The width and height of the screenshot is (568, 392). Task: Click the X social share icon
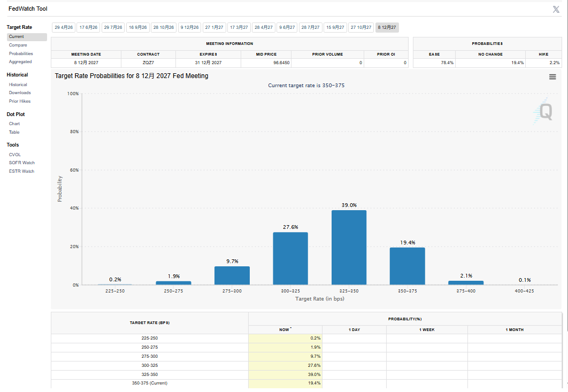[556, 9]
